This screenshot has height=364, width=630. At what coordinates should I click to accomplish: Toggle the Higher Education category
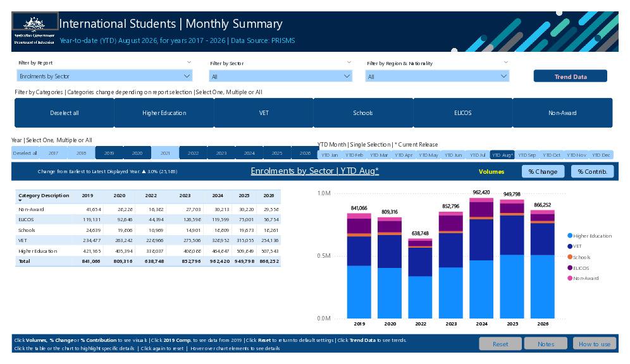[x=164, y=112]
